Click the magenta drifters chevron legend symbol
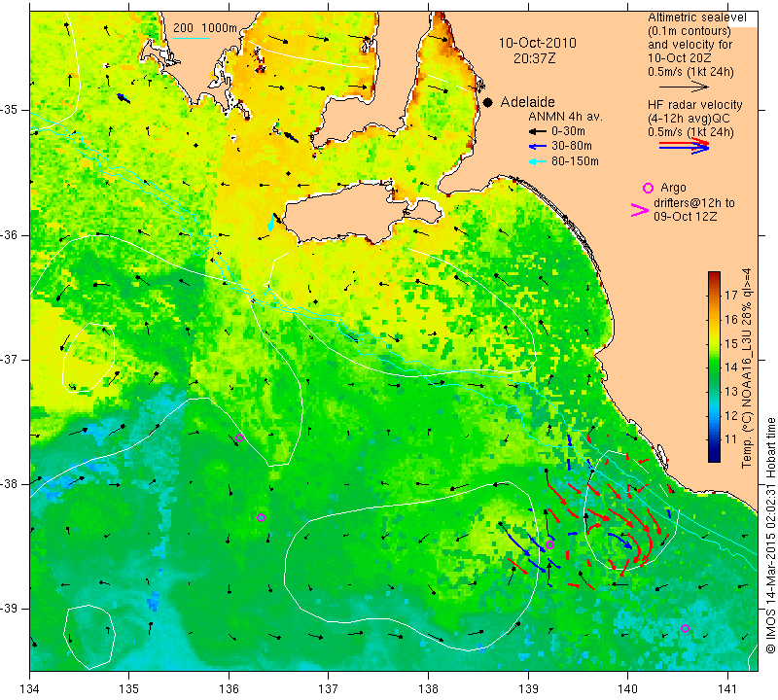 (640, 210)
